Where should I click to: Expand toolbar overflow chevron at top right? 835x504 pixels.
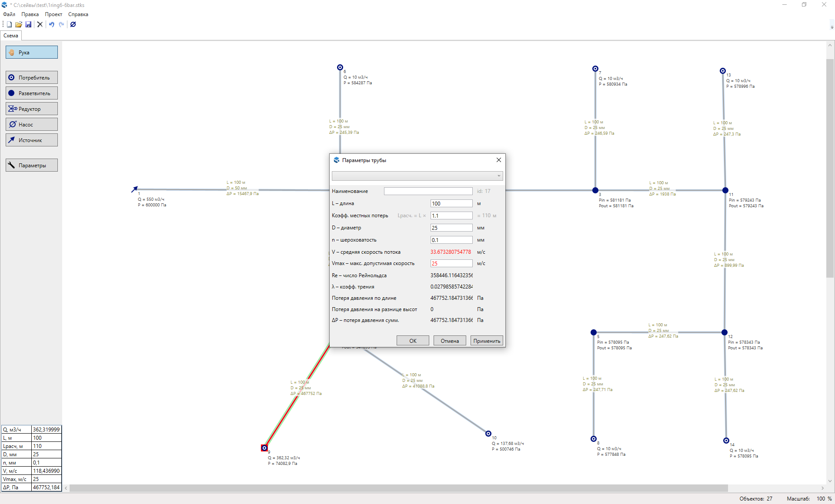(832, 27)
